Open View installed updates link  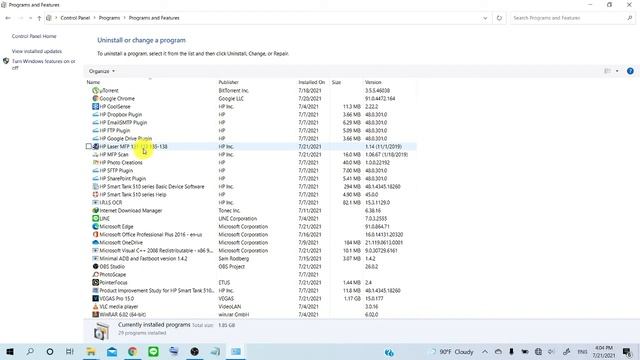click(37, 51)
